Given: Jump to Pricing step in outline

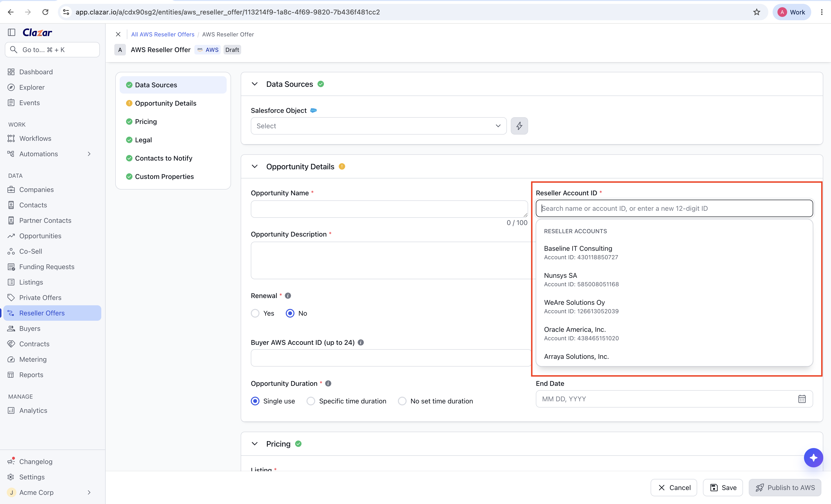Looking at the screenshot, I should tap(173, 122).
